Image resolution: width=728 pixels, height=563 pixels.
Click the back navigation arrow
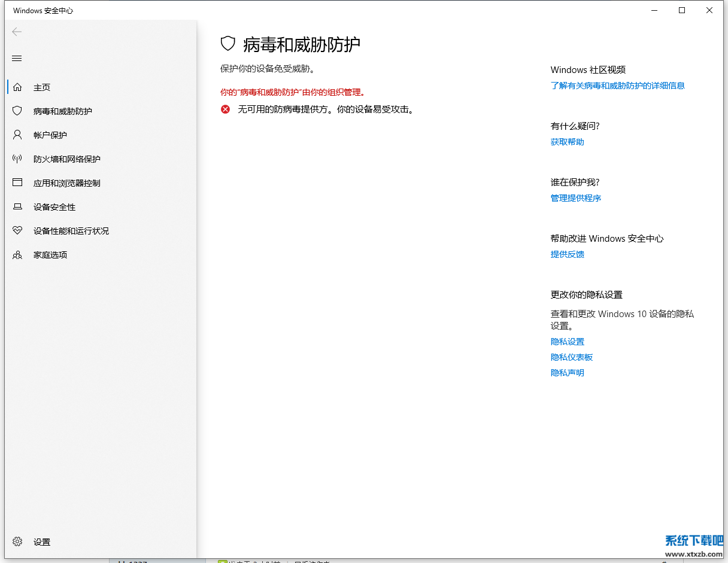coord(17,32)
